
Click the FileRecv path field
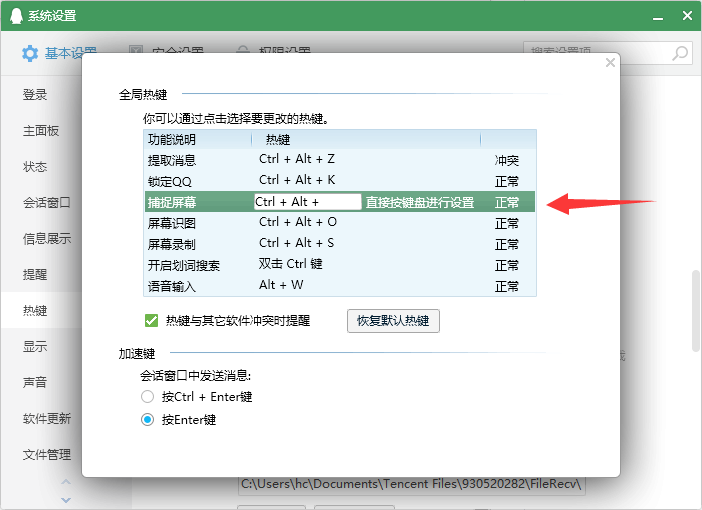[411, 484]
